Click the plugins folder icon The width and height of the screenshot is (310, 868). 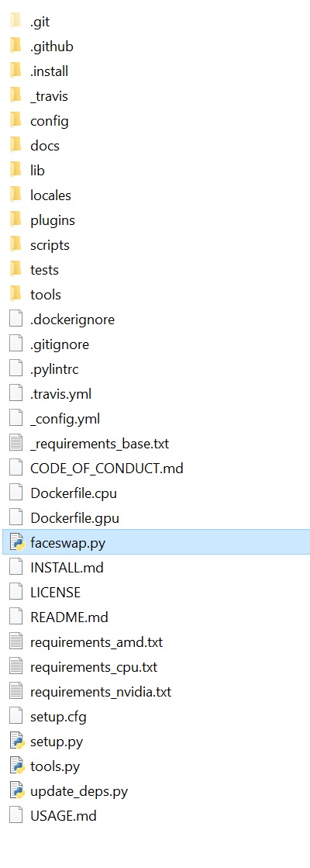(x=15, y=220)
